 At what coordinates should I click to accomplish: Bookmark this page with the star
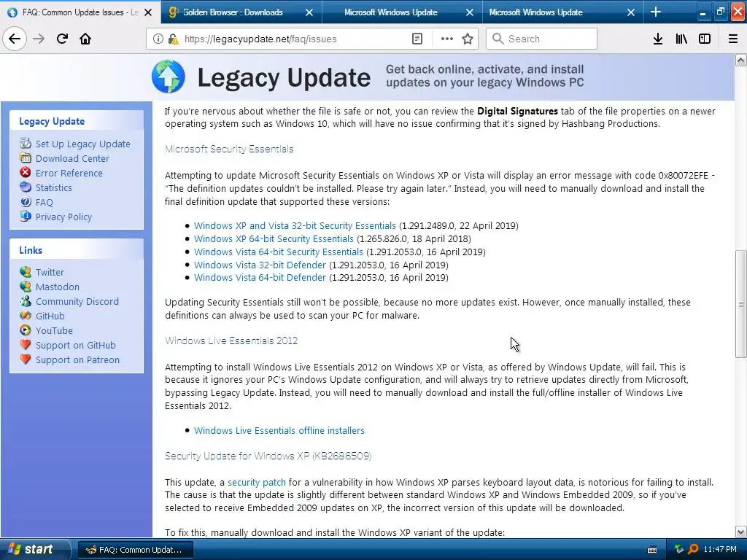[468, 39]
